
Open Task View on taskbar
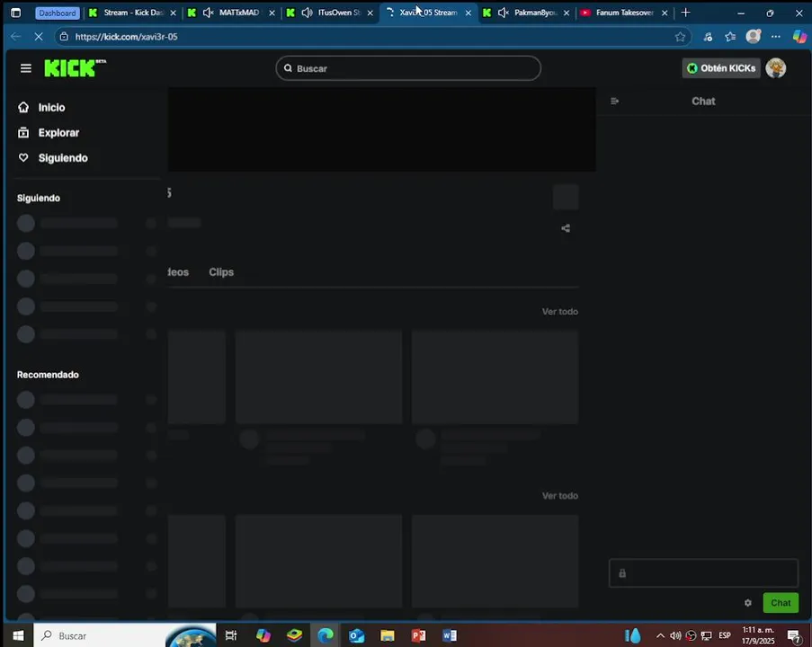[x=231, y=635]
